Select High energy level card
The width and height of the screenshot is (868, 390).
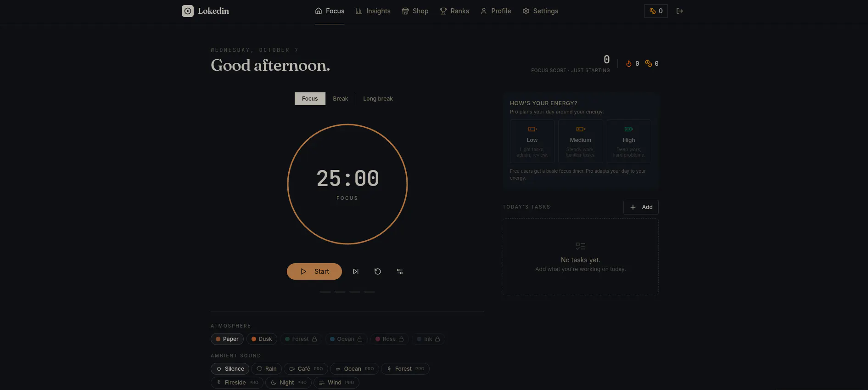click(629, 141)
